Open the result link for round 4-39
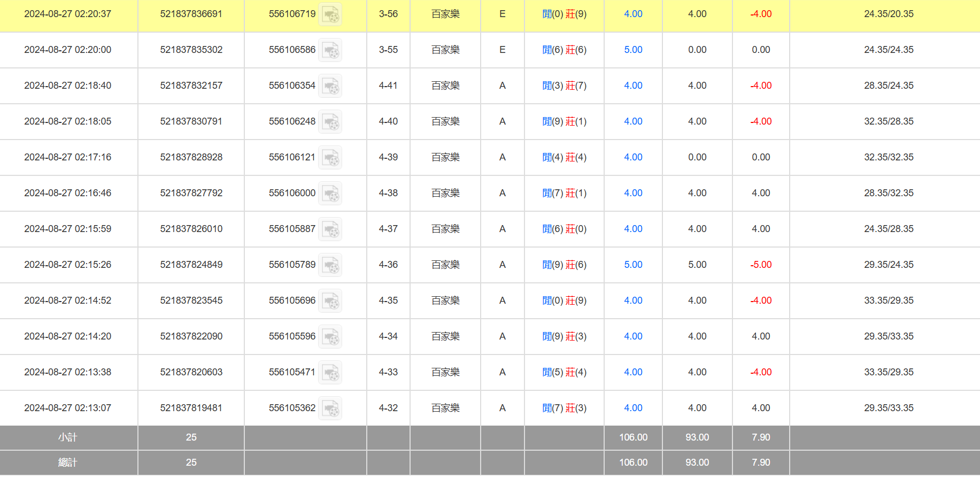Image resolution: width=980 pixels, height=478 pixels. pos(564,157)
